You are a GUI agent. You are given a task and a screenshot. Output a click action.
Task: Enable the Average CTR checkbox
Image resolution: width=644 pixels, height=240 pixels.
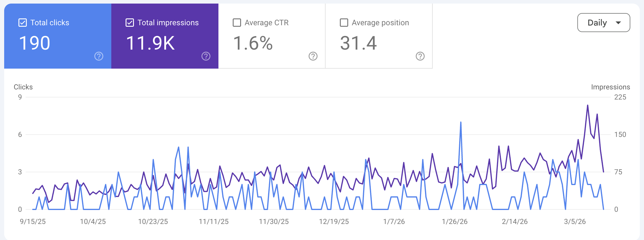(x=237, y=23)
